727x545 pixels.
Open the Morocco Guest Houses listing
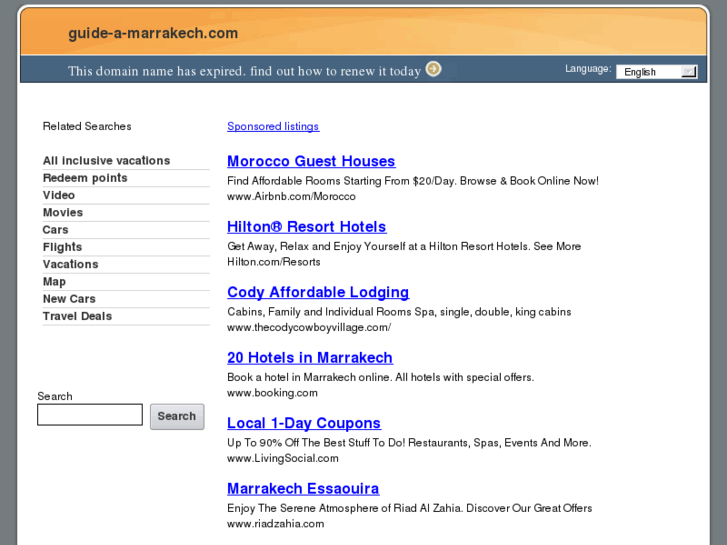click(311, 161)
